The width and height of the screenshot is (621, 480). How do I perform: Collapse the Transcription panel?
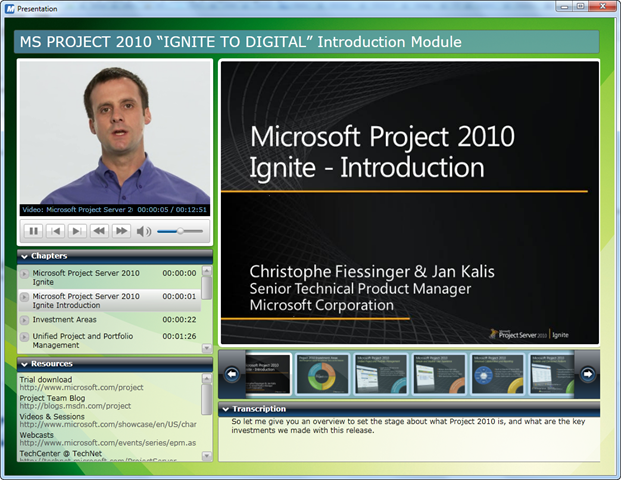coord(226,408)
